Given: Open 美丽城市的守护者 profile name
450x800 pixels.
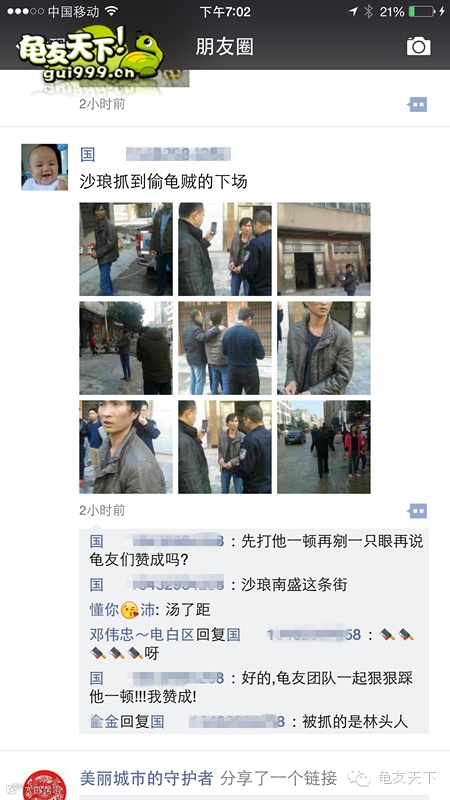Looking at the screenshot, I should tap(146, 778).
